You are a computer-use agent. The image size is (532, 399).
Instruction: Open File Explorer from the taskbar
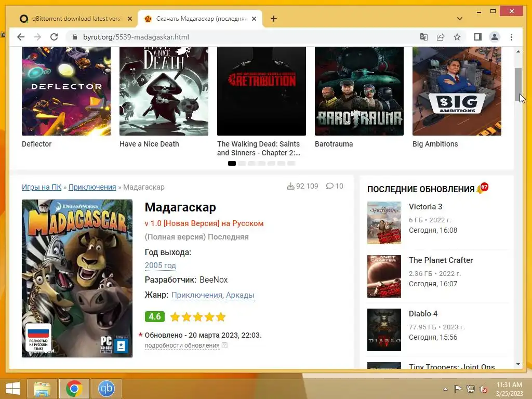(42, 389)
